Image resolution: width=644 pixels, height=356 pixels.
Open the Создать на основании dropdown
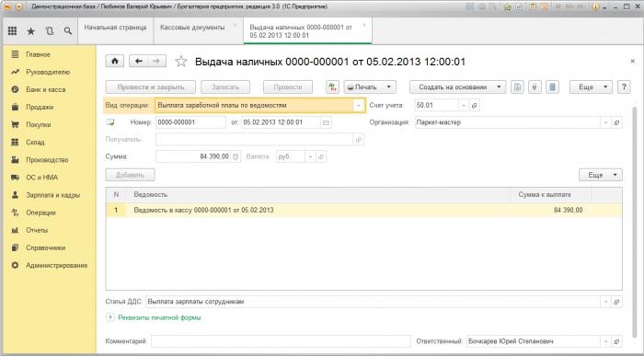click(x=457, y=87)
